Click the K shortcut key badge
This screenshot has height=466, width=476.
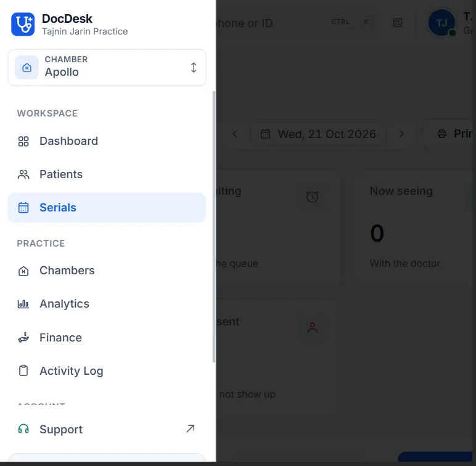coord(366,22)
